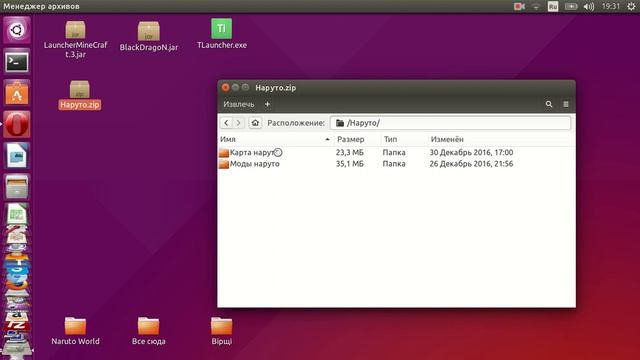Click the 23,3 МБ size cell
The width and height of the screenshot is (640, 360).
(x=349, y=153)
